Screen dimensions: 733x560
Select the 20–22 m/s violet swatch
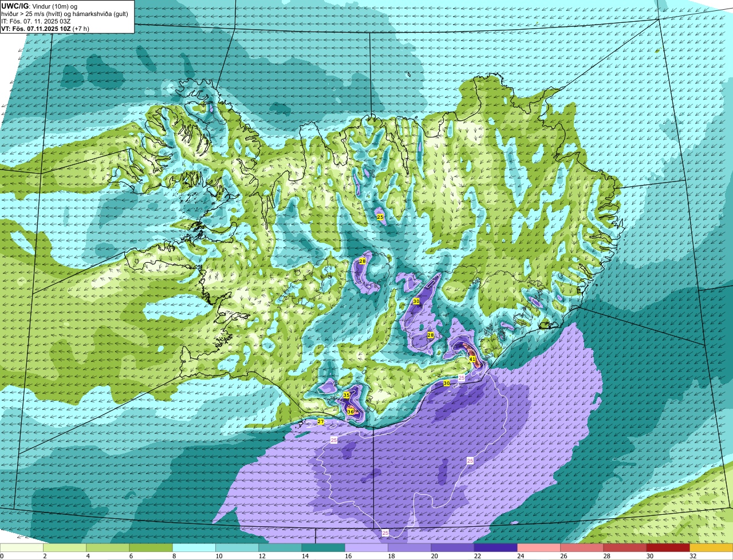point(453,548)
